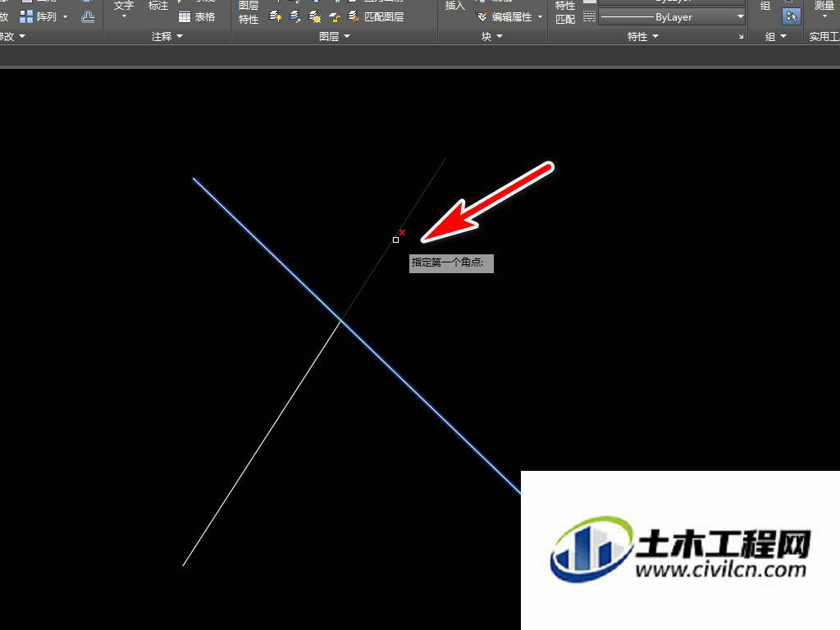This screenshot has width=840, height=630.
Task: Choose the 文字 text tool
Action: coord(124,6)
